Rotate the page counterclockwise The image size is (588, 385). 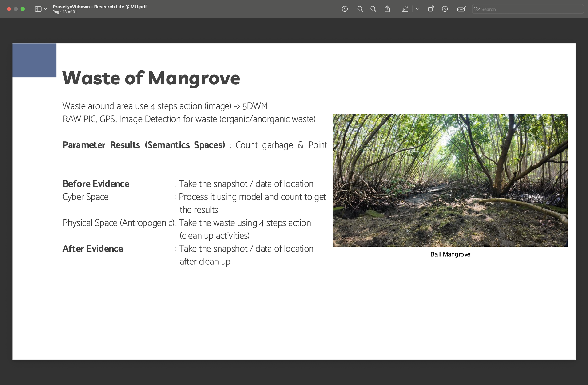tap(431, 9)
